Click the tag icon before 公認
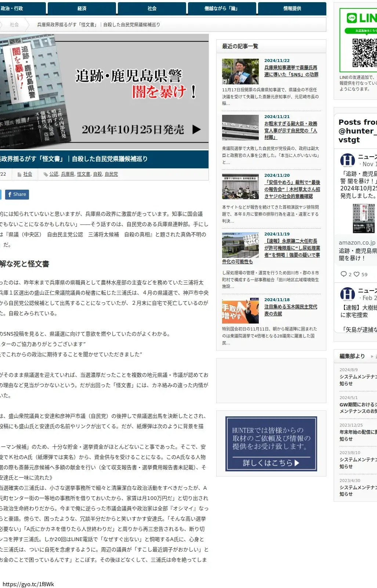This screenshot has height=588, width=377. [x=46, y=174]
